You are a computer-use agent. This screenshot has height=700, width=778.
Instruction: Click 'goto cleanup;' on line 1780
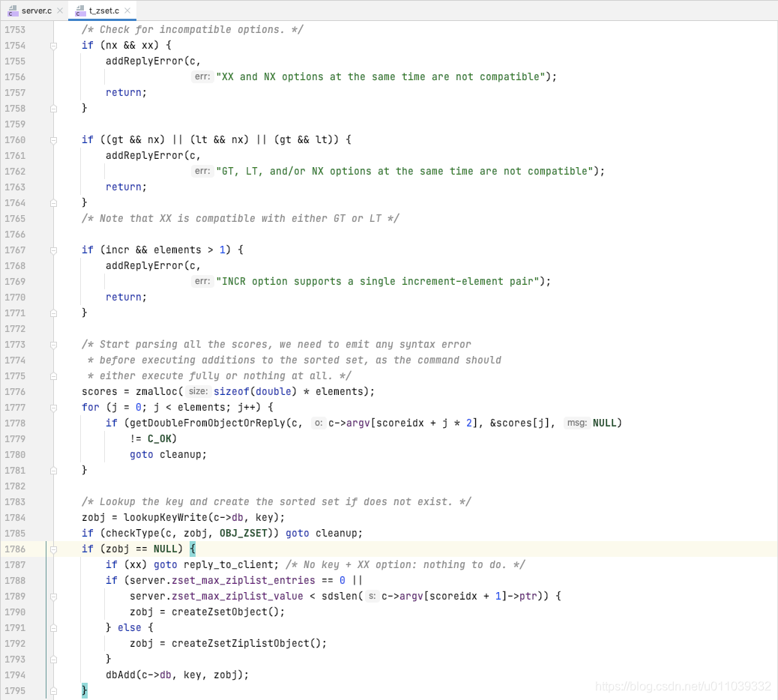(x=168, y=454)
